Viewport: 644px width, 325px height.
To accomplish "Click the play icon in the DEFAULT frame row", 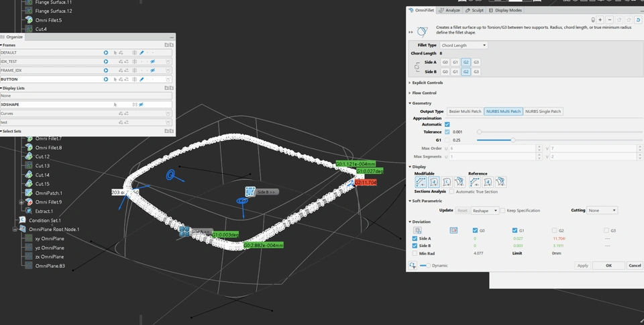I will [105, 52].
